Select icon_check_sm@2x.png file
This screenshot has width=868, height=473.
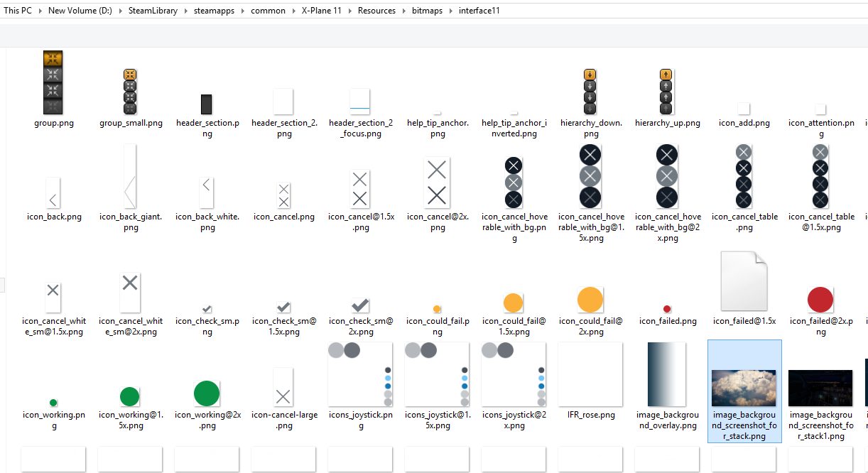(x=360, y=305)
